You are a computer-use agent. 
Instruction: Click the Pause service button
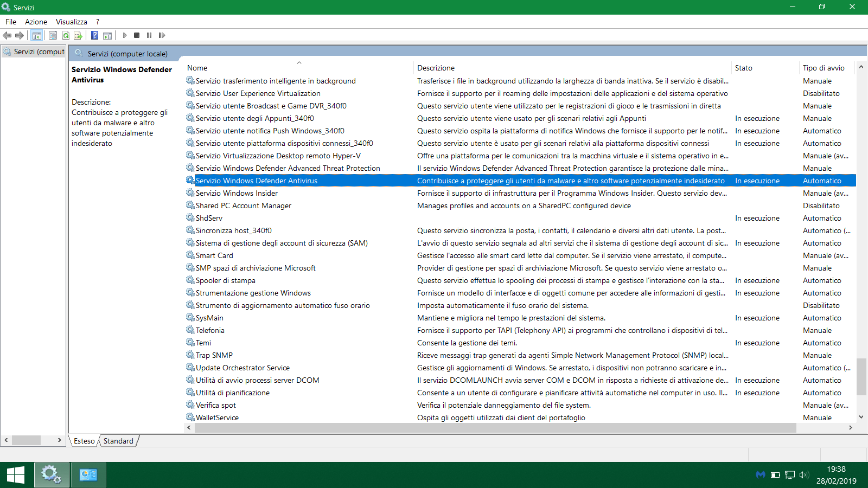(x=149, y=35)
